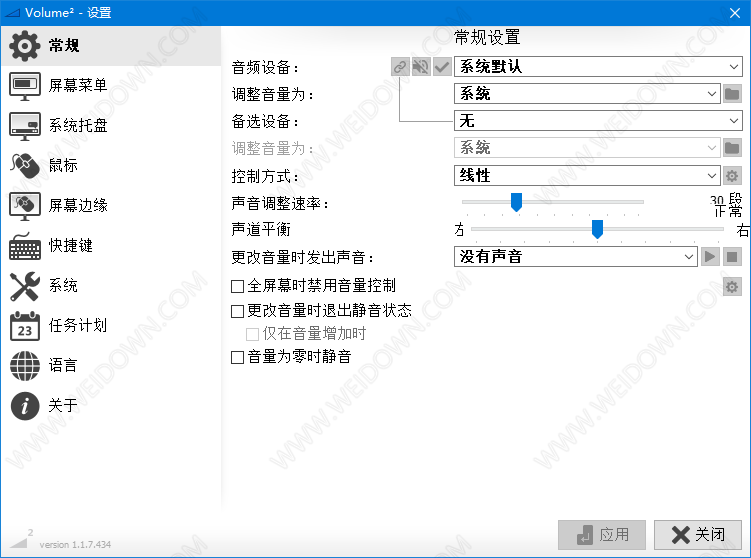Switch to 鼠标 section

click(63, 166)
